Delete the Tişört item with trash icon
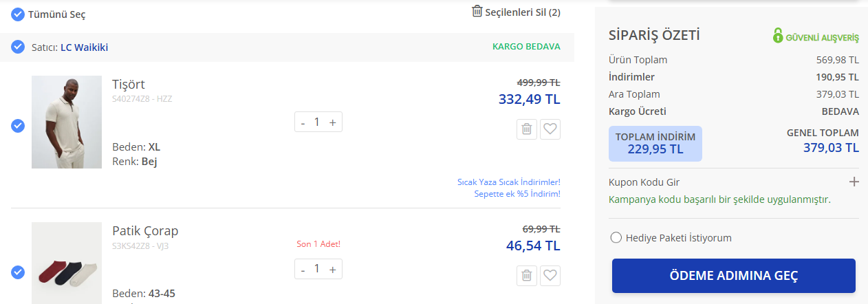Image resolution: width=868 pixels, height=304 pixels. point(526,129)
